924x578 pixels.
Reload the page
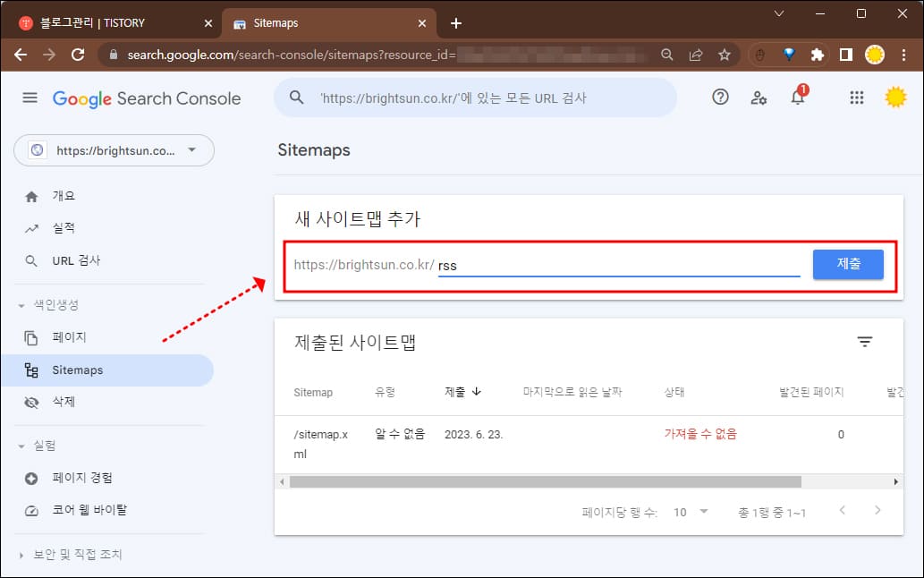point(78,55)
